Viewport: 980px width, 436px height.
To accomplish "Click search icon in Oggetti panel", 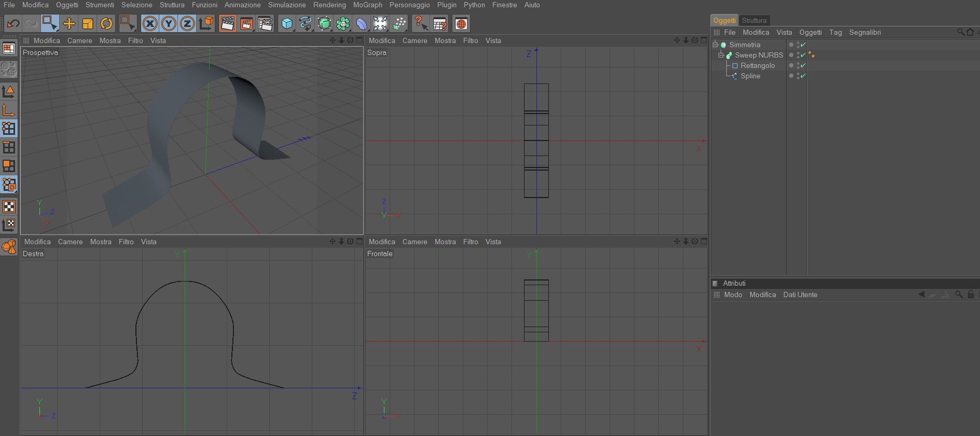I will pyautogui.click(x=961, y=32).
